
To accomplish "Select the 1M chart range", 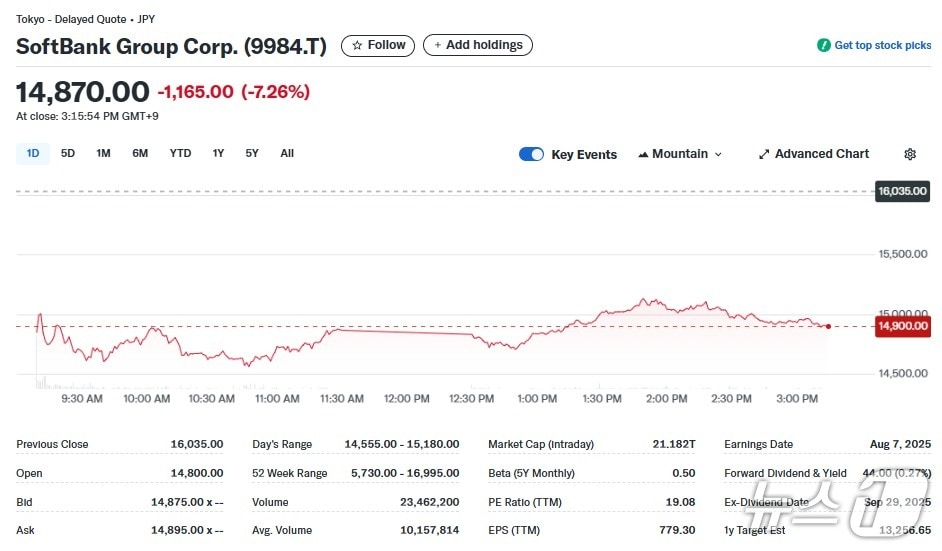I will point(103,153).
